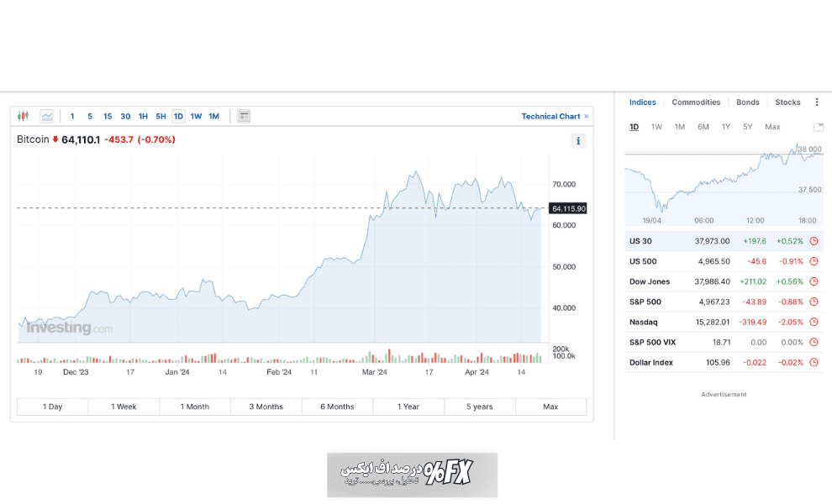The height and width of the screenshot is (504, 832).
Task: Set chart interval to 1H
Action: point(143,116)
